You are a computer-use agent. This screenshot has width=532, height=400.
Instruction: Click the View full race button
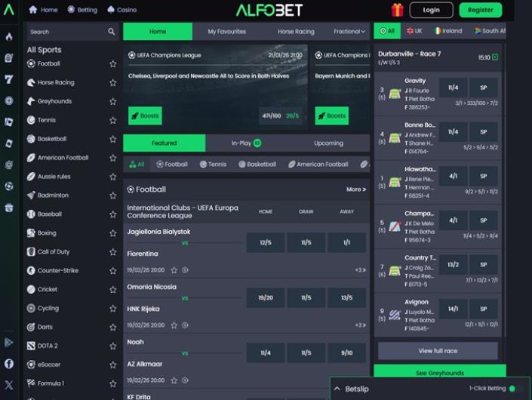[438, 351]
